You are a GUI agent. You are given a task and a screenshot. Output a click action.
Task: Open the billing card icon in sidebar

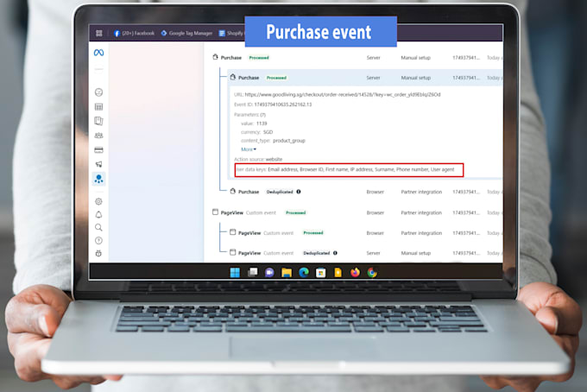98,150
